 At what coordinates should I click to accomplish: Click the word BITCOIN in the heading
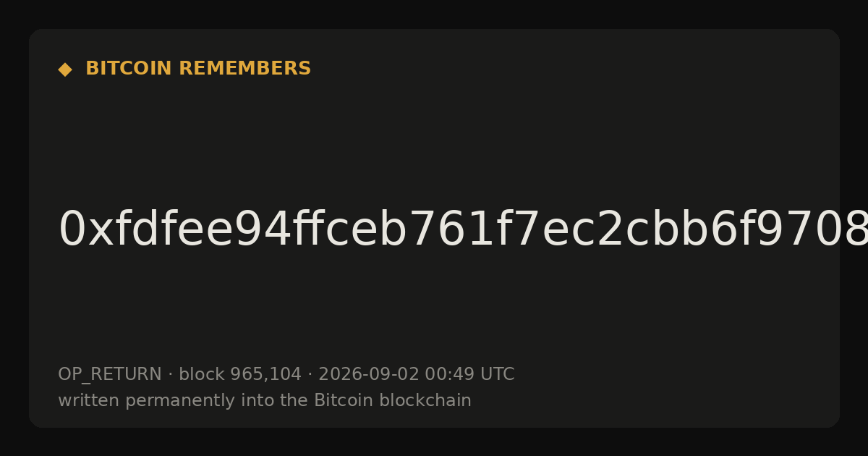(129, 69)
